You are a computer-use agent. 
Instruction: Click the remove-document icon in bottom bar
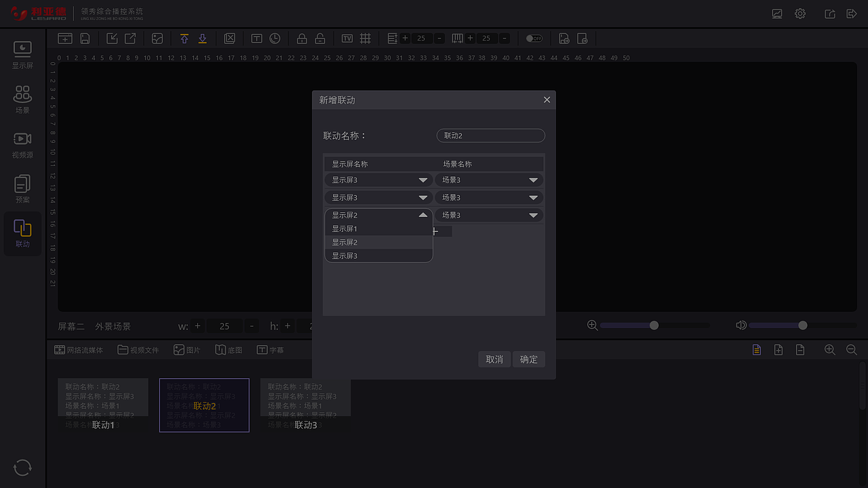tap(800, 350)
